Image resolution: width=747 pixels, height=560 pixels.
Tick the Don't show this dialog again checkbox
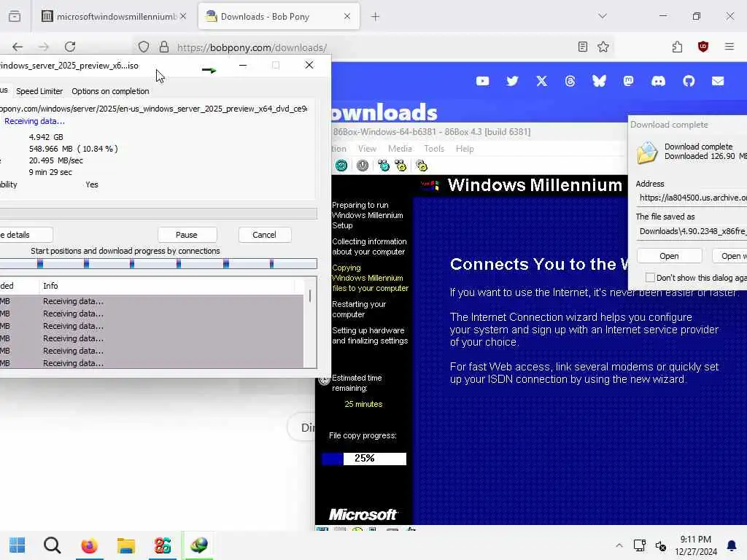[650, 277]
